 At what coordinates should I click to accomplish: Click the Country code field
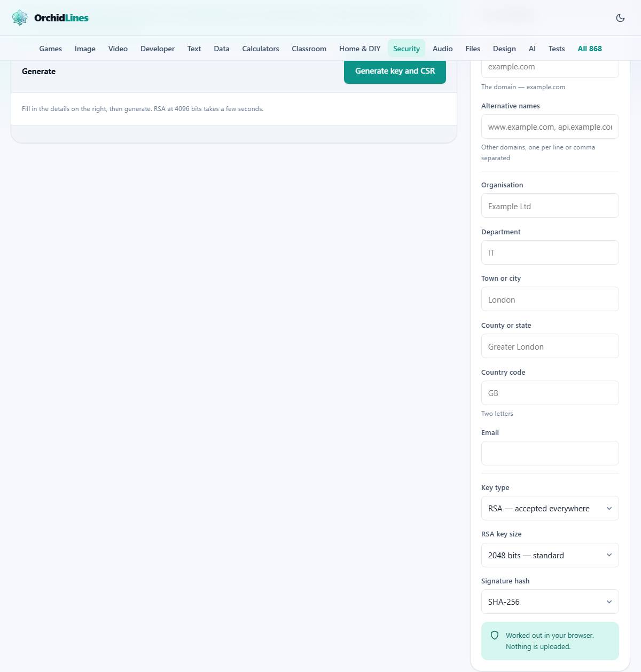click(550, 393)
